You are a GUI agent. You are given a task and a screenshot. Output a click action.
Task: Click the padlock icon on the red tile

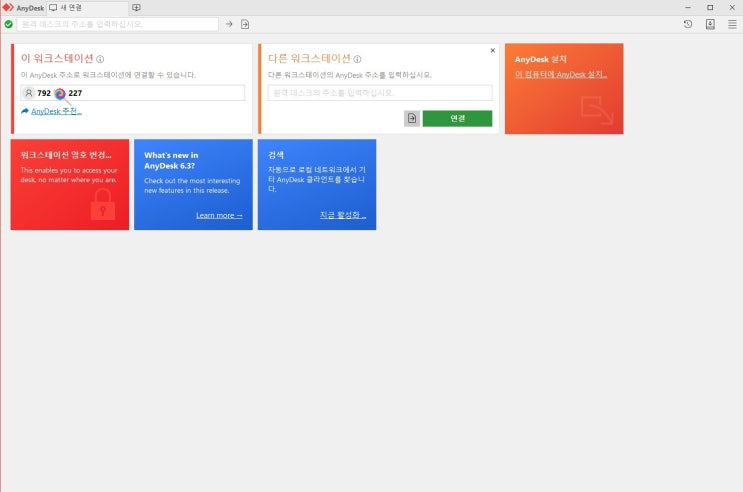pos(103,204)
